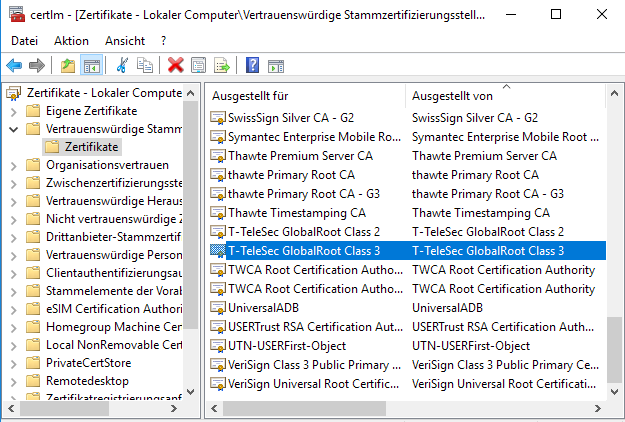Viewport: 625px width, 422px height.
Task: Click certificate icon for VeriSign Universal Root
Action: click(218, 384)
